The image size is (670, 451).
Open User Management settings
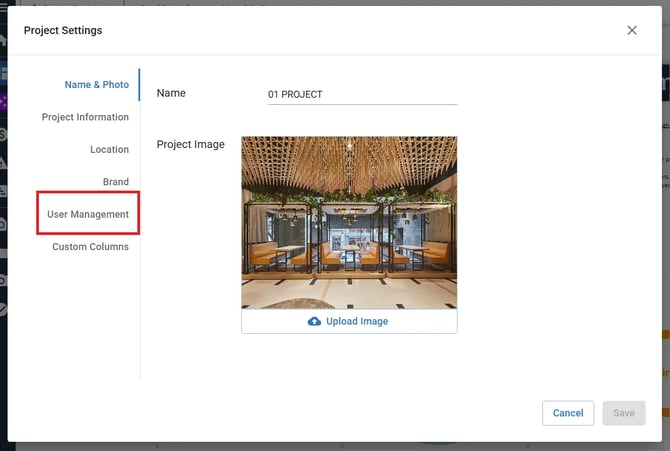pos(88,214)
